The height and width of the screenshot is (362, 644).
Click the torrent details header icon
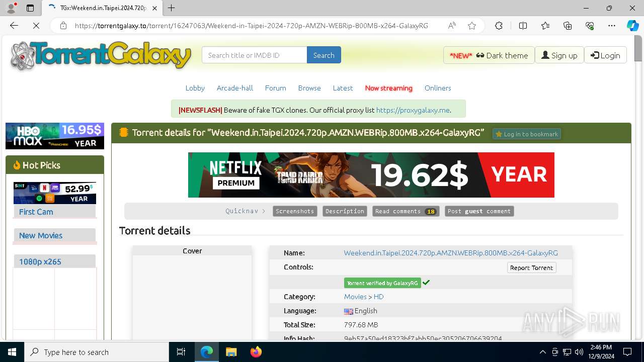click(x=123, y=133)
